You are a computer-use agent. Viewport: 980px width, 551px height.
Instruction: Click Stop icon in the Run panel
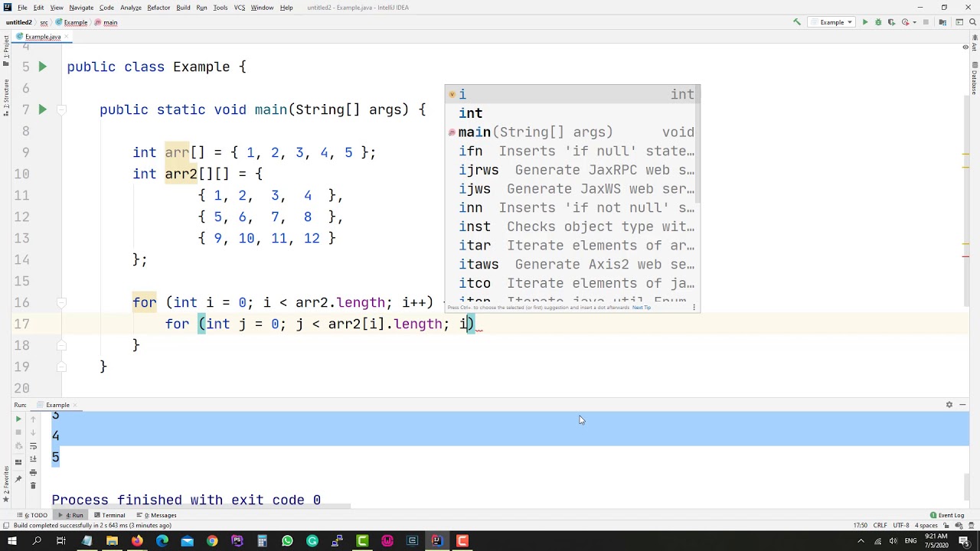coord(18,432)
